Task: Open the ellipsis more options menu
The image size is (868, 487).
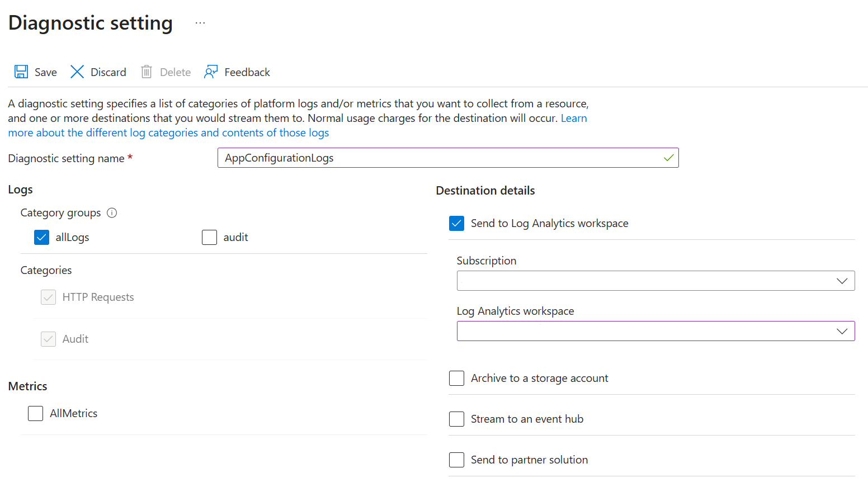Action: pos(200,23)
